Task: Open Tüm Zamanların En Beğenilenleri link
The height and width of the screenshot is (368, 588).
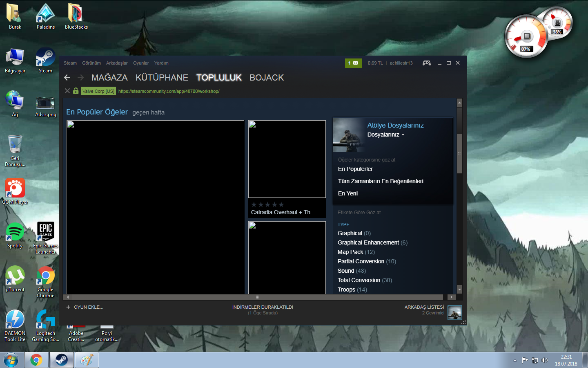Action: 381,181
